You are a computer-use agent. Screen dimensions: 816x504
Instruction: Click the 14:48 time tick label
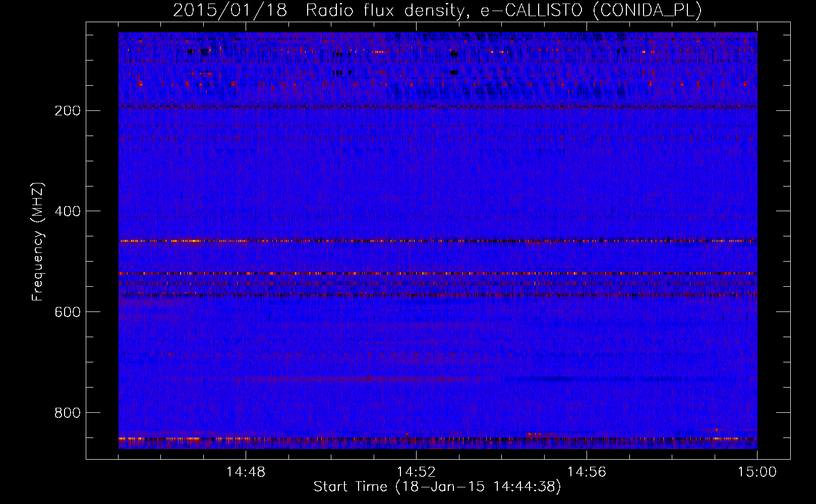246,472
